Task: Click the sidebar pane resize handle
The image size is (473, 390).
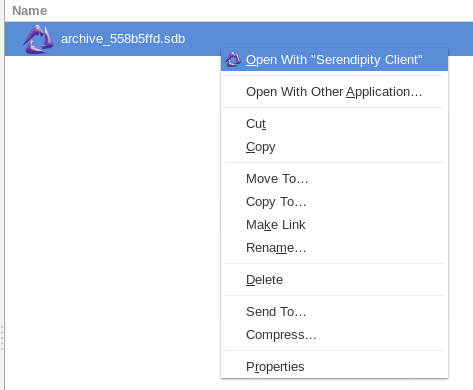Action: coord(2,338)
